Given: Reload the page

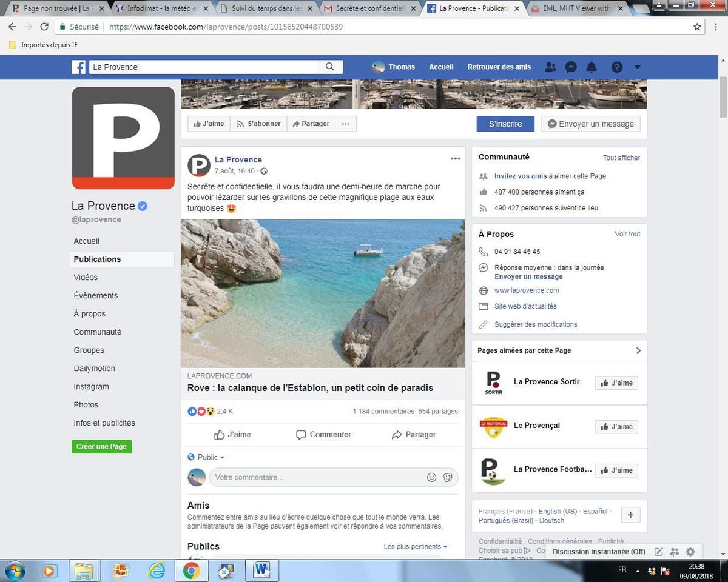Looking at the screenshot, I should 44,27.
